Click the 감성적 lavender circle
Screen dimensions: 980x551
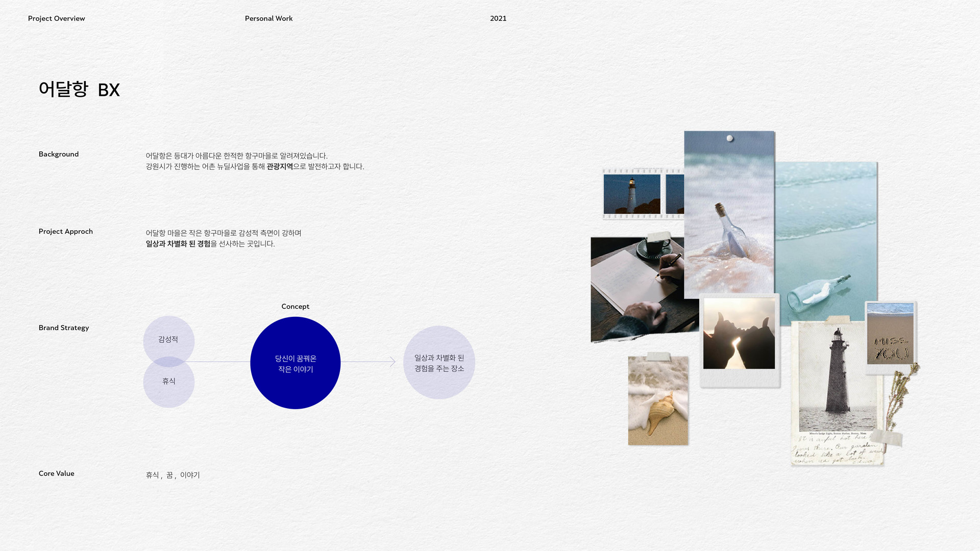168,337
